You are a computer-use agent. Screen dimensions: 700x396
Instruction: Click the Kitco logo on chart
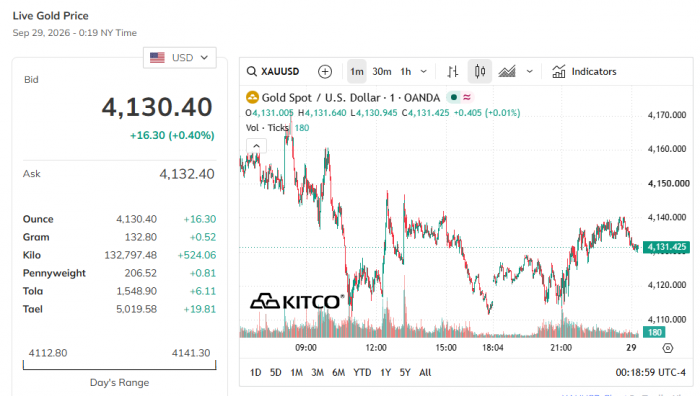tap(297, 302)
